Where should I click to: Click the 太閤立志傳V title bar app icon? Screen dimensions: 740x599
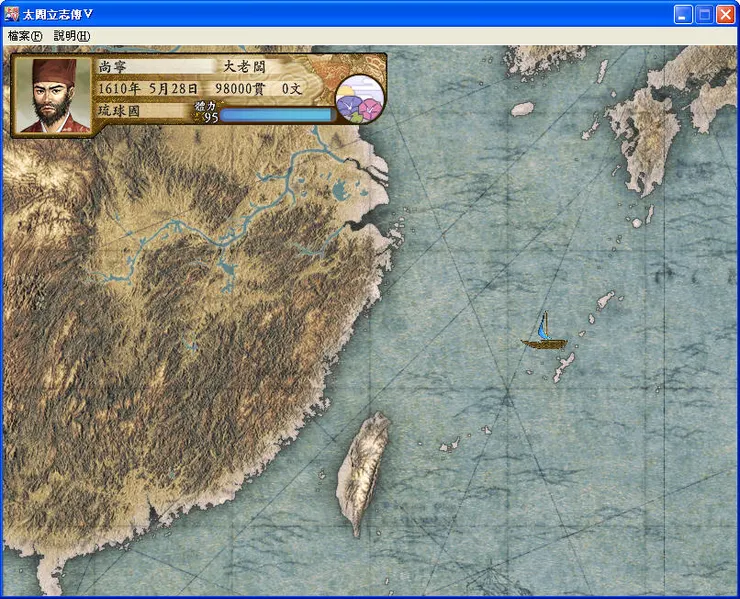pyautogui.click(x=11, y=14)
